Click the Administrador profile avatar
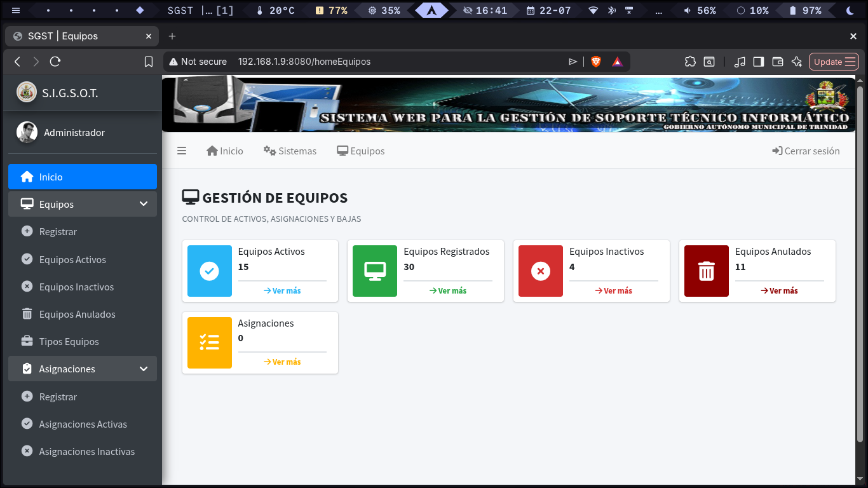 (x=27, y=132)
